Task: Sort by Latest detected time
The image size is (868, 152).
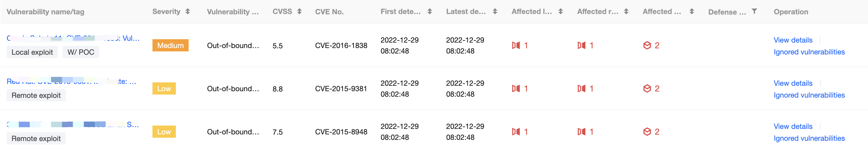Action: click(495, 12)
